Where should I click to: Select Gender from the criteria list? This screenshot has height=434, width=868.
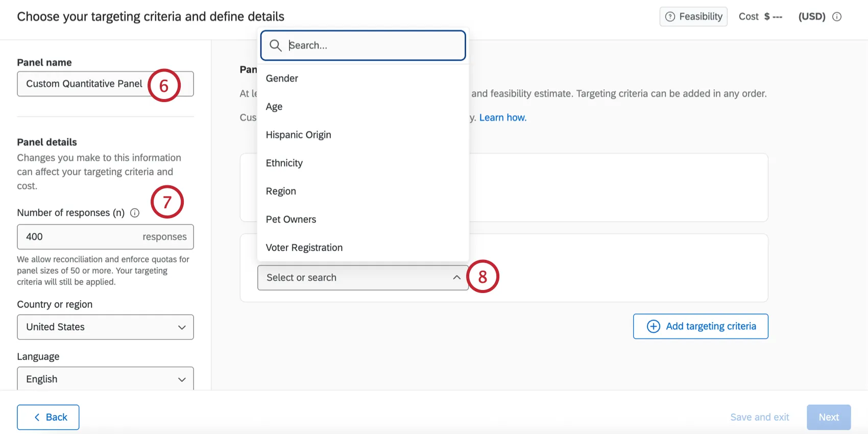pos(282,79)
